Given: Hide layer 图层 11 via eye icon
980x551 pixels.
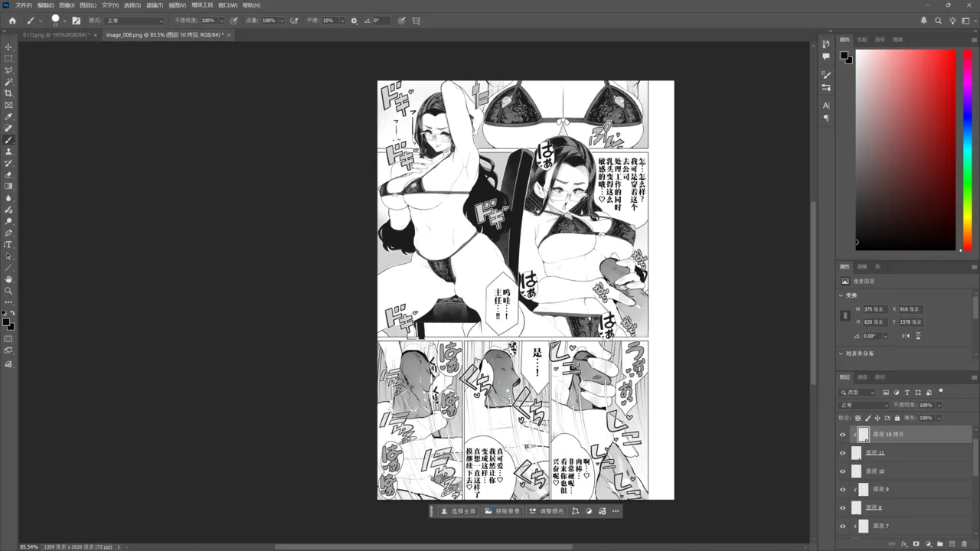Looking at the screenshot, I should [x=843, y=453].
